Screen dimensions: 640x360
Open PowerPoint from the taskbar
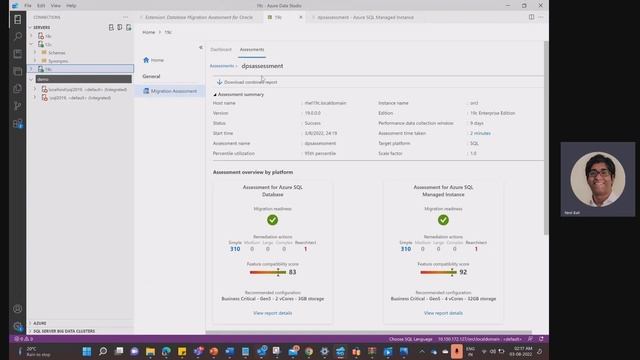point(213,351)
